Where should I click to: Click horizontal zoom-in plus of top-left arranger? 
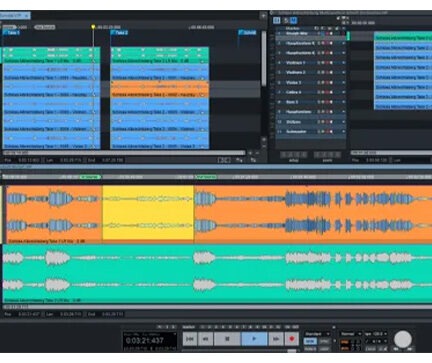[250, 153]
